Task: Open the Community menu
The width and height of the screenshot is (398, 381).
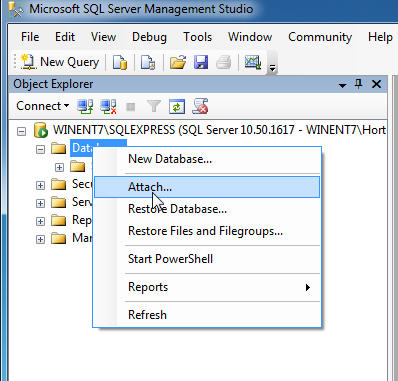Action: (x=320, y=37)
